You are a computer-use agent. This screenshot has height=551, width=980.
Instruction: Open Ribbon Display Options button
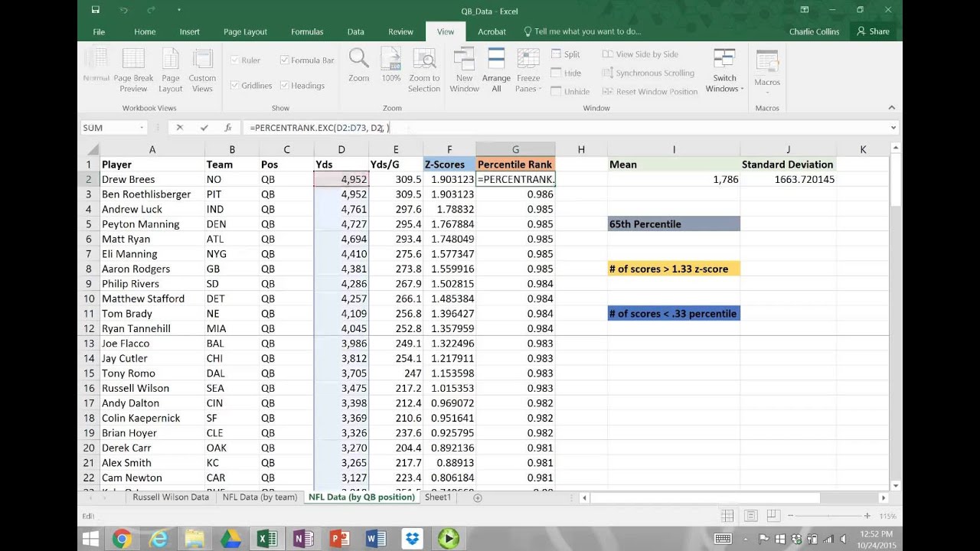point(805,11)
